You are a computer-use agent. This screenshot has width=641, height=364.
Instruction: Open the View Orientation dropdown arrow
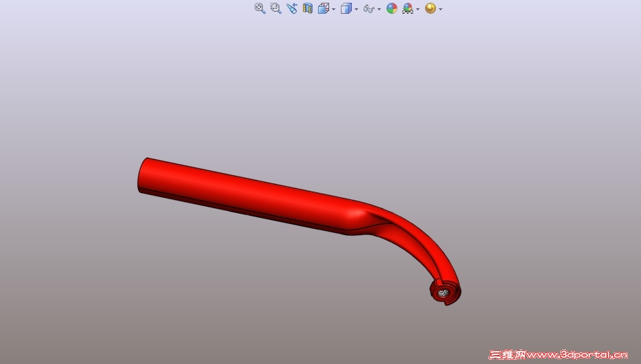tap(333, 9)
